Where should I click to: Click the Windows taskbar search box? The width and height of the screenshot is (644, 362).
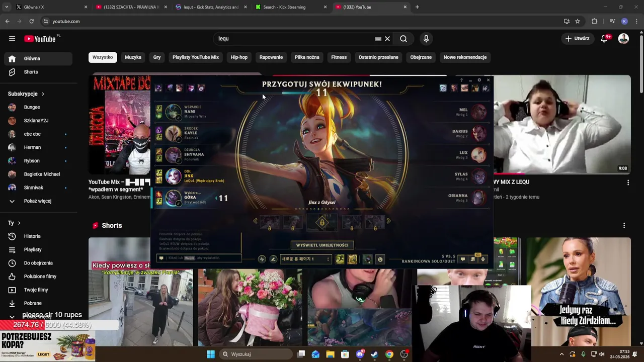point(257,354)
